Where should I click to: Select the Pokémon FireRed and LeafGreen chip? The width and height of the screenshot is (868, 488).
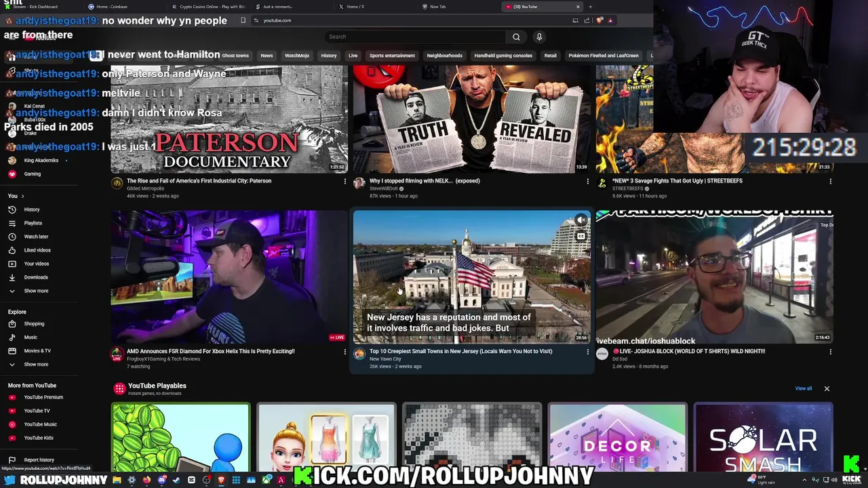[604, 56]
